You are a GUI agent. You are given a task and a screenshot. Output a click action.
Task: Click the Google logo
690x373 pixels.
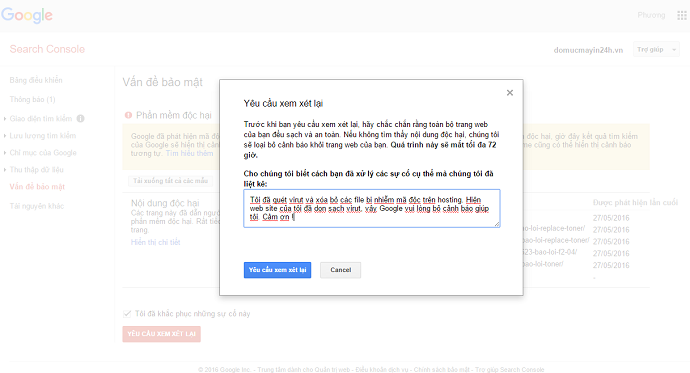27,15
